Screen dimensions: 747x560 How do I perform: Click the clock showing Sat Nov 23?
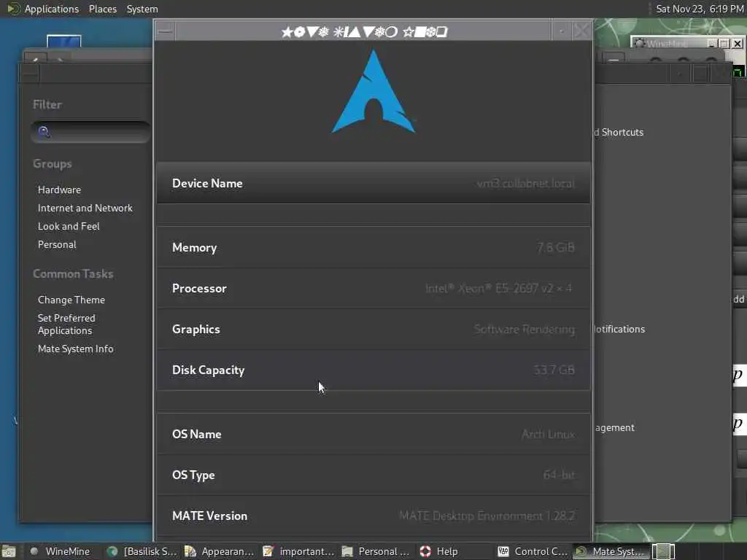click(700, 9)
